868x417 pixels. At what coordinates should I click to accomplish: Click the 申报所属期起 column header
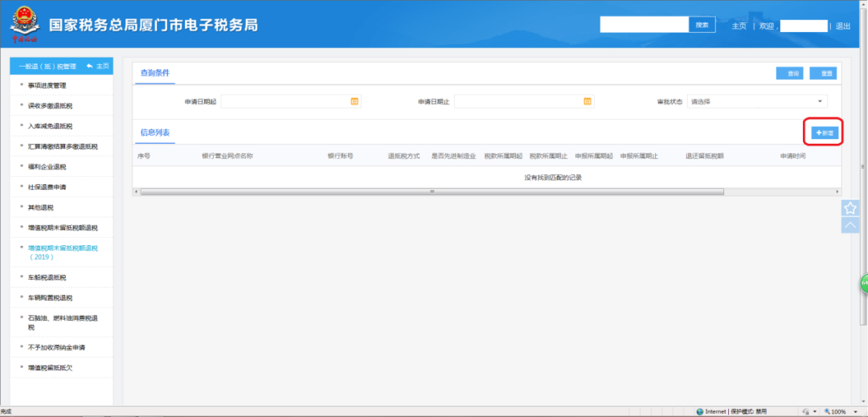[594, 156]
